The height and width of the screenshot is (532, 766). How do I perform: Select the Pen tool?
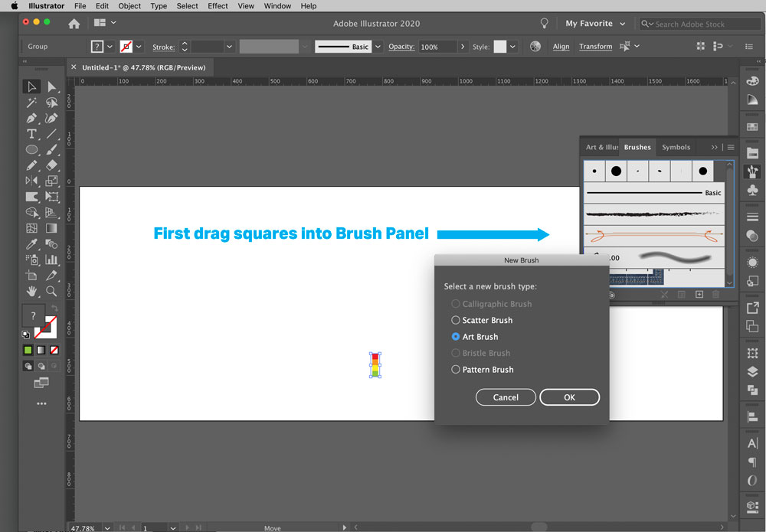pos(31,117)
